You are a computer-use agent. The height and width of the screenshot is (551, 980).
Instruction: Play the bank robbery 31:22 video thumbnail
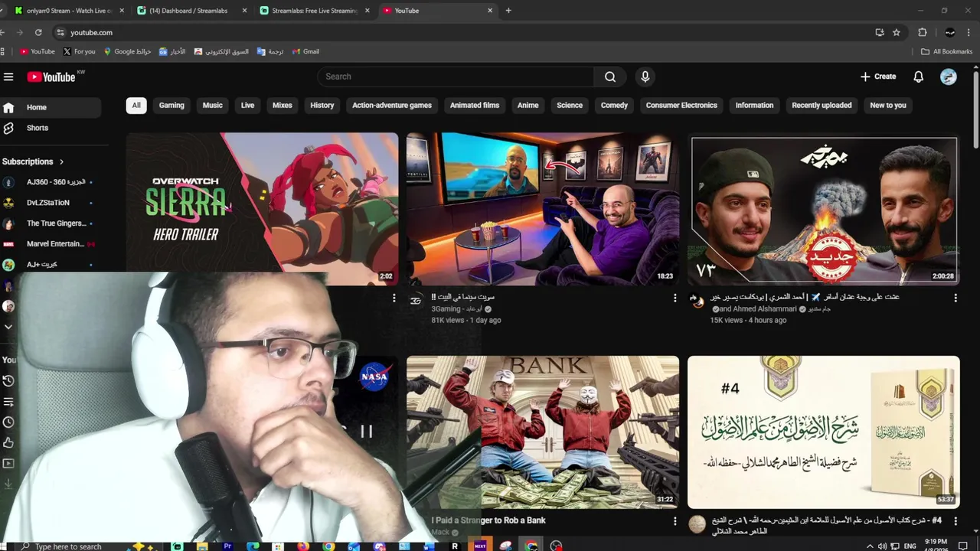pos(543,432)
